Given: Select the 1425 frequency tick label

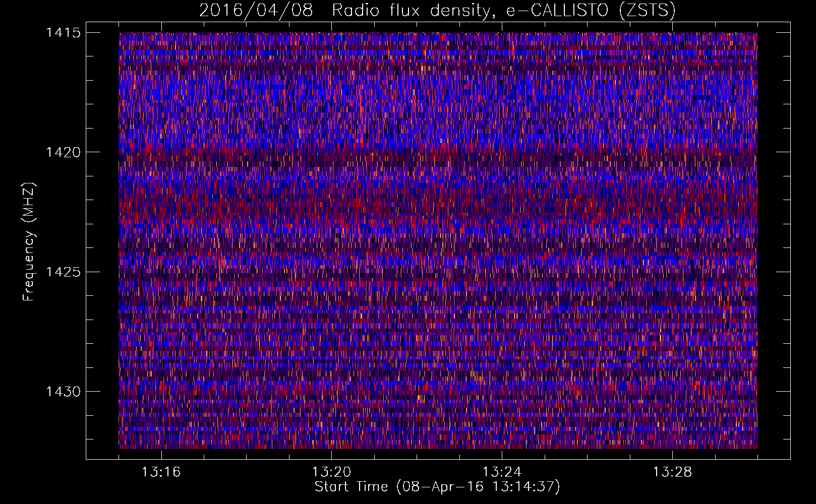Looking at the screenshot, I should pos(63,272).
